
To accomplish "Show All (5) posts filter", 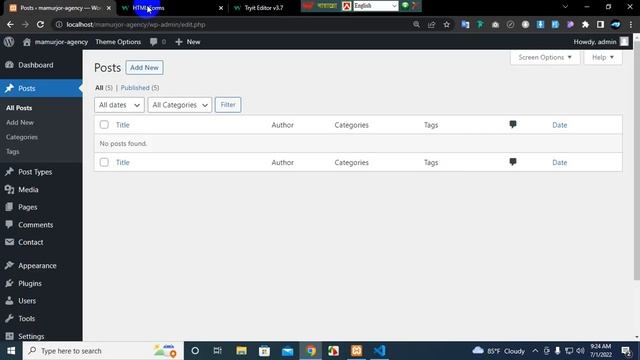I will point(104,88).
